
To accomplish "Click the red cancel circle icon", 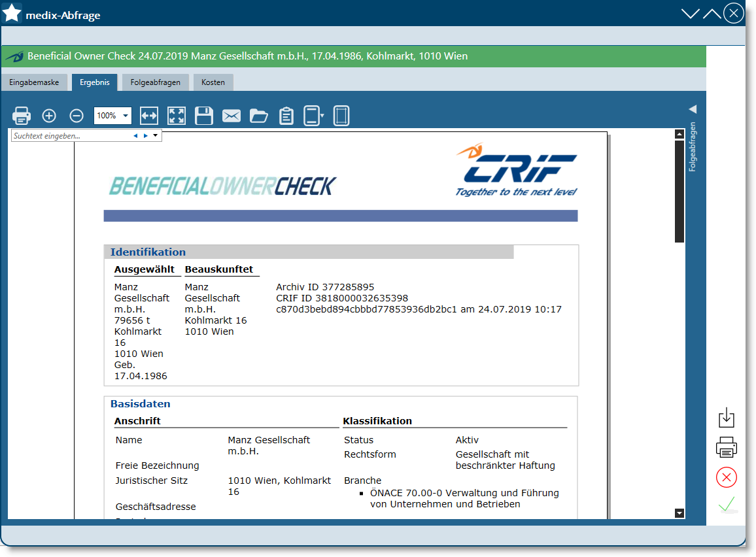I will [726, 477].
